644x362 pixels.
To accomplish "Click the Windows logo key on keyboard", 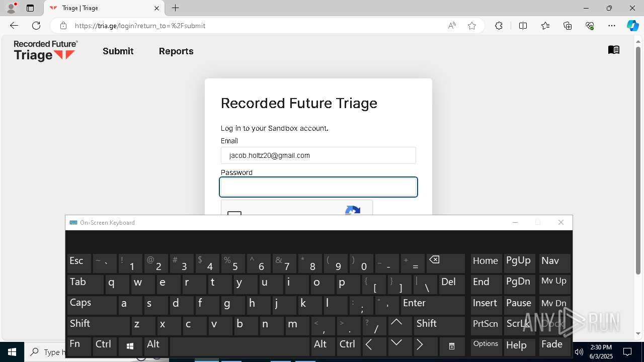I will 130,346.
